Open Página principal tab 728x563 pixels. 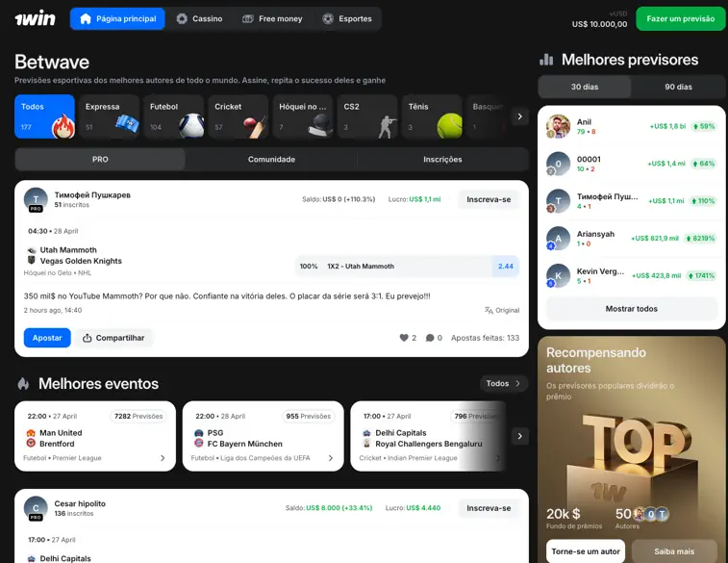(x=117, y=18)
